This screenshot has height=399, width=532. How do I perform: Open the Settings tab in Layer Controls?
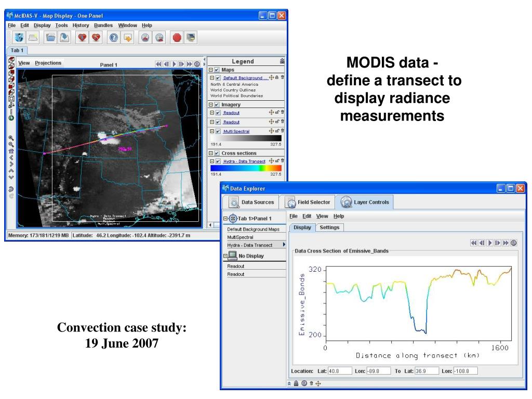pyautogui.click(x=329, y=228)
